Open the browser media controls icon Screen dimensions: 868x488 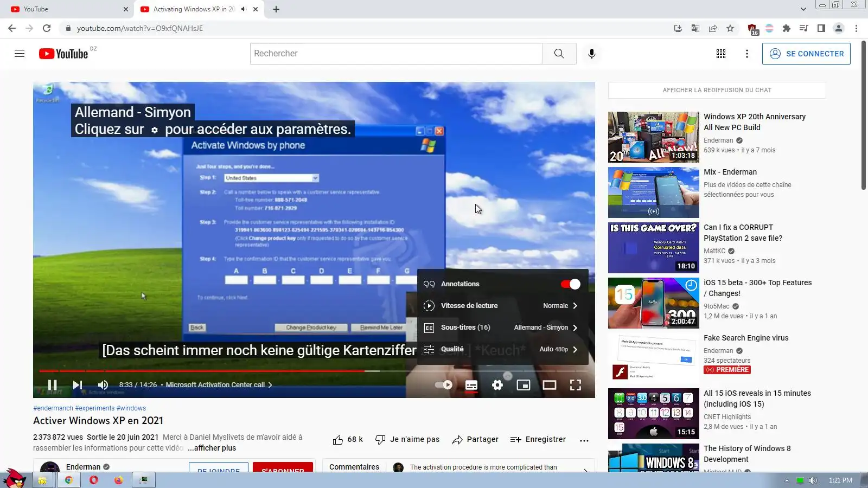click(x=804, y=28)
